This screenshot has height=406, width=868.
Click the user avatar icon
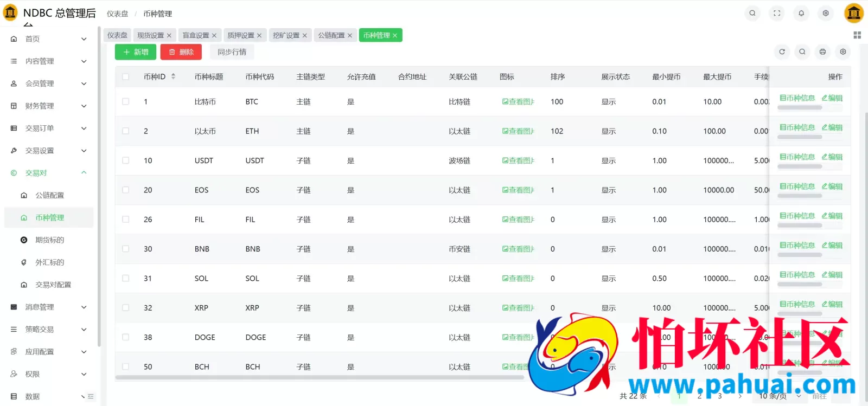pos(854,13)
